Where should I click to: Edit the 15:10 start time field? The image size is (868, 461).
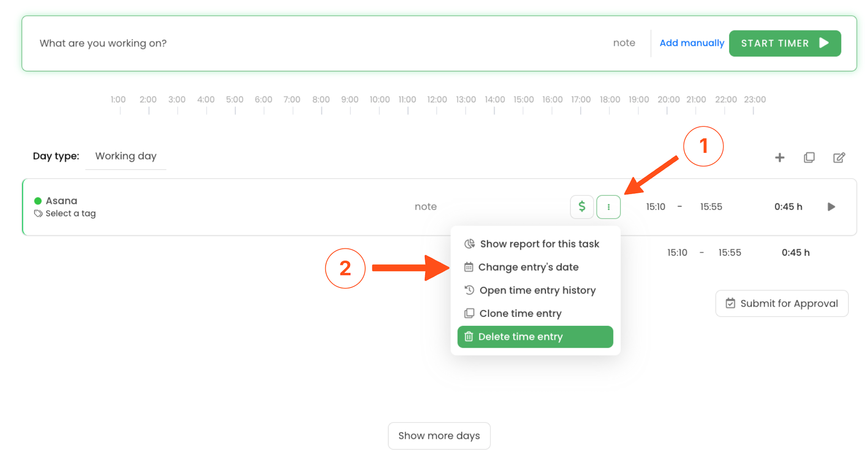tap(655, 207)
